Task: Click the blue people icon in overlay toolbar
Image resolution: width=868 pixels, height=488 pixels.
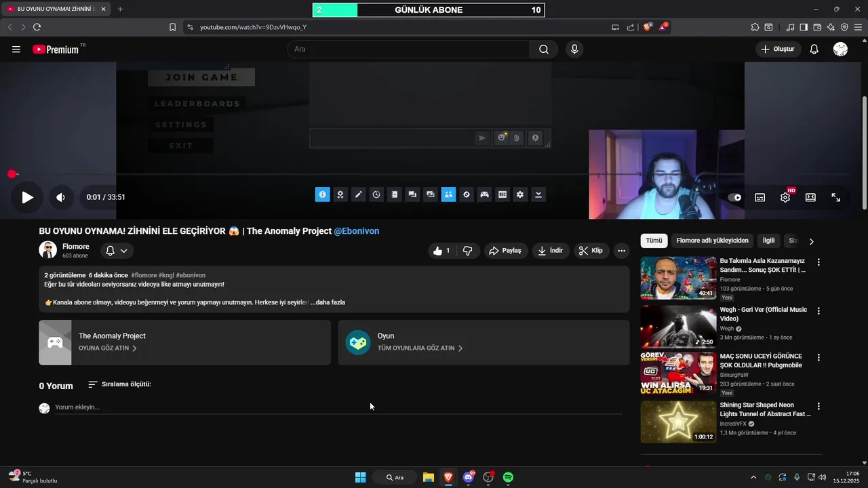Action: click(448, 195)
